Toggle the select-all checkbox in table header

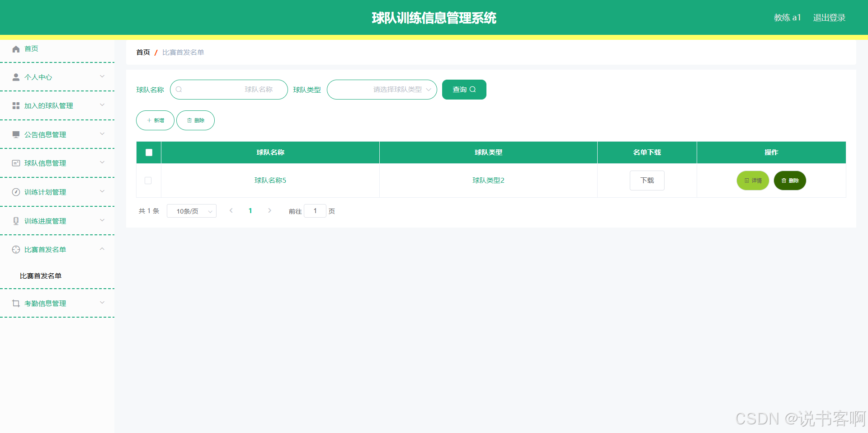click(149, 152)
